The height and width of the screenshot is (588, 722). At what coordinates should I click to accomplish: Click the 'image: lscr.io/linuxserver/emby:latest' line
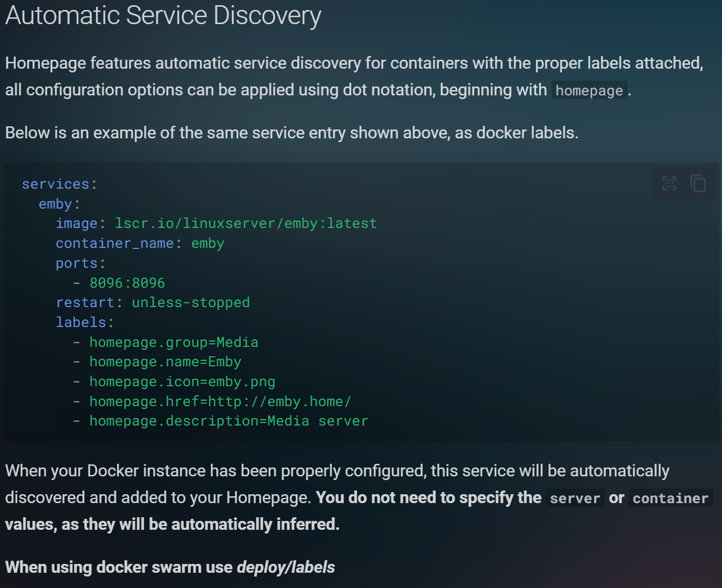[x=216, y=224]
